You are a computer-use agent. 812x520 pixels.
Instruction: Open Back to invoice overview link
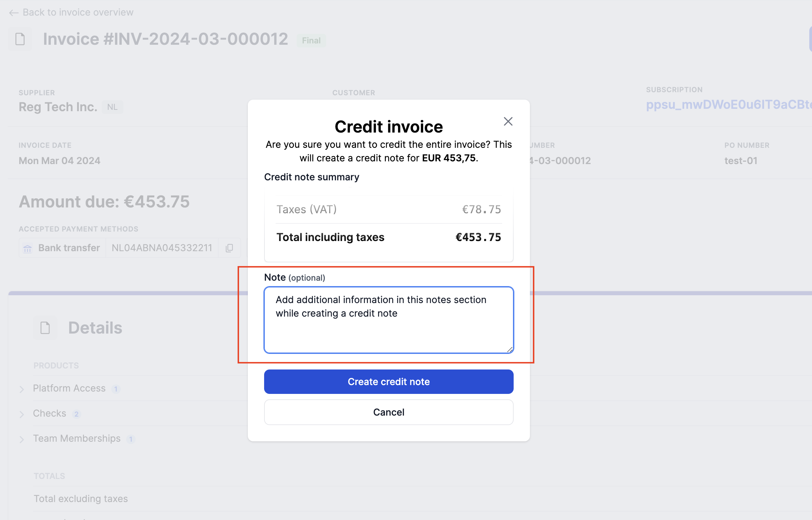[x=78, y=13]
